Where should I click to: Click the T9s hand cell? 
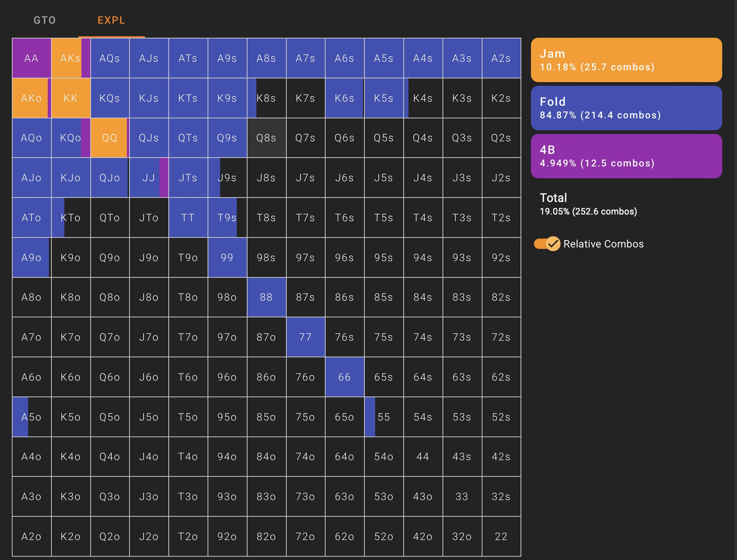pos(227,217)
